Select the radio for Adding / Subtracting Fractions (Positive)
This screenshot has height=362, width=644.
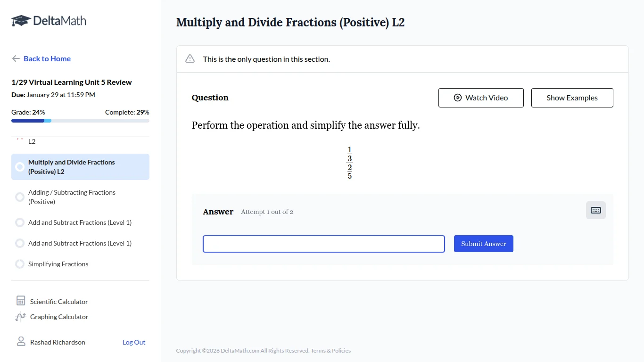click(19, 197)
